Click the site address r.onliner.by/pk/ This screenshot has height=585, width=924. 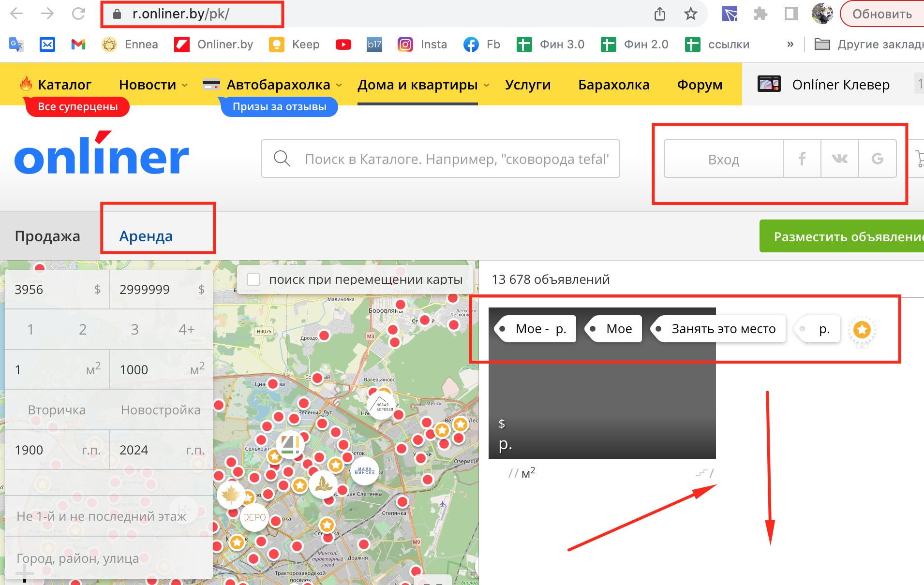181,14
